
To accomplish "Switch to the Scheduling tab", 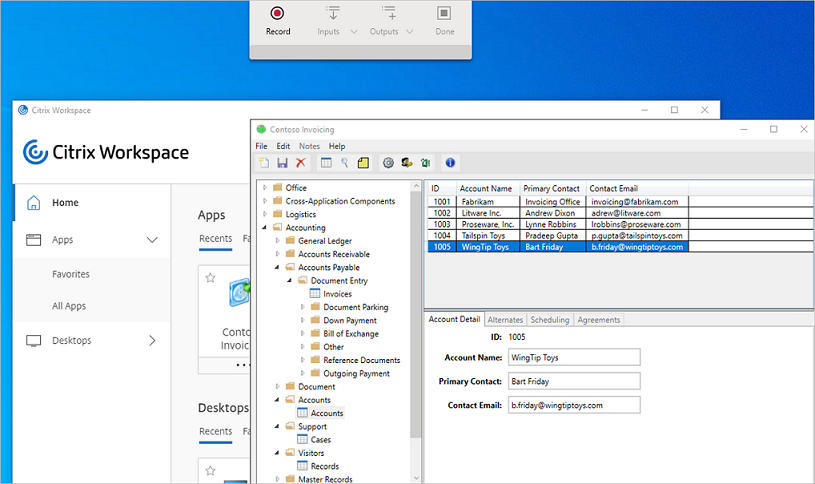I will point(550,320).
